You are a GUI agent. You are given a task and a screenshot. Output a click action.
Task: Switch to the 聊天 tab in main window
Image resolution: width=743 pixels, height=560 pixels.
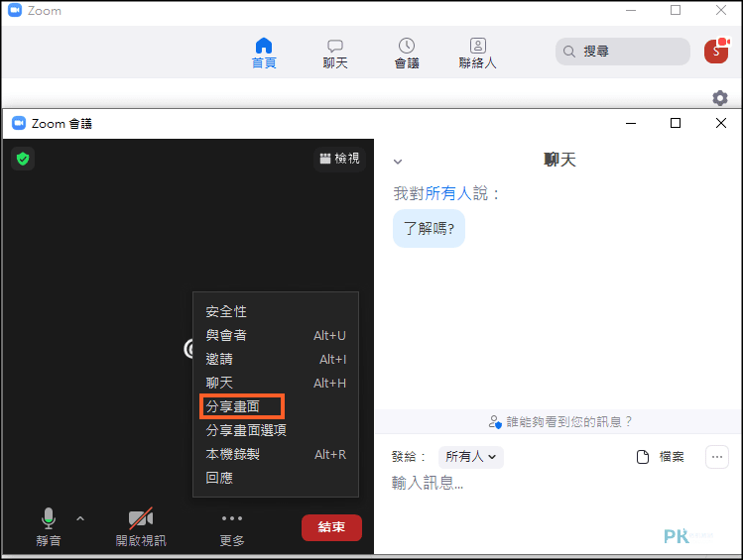pyautogui.click(x=335, y=53)
